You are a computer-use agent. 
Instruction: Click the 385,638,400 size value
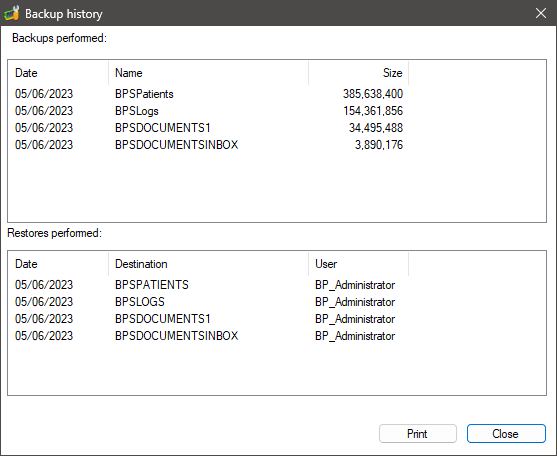(x=373, y=94)
